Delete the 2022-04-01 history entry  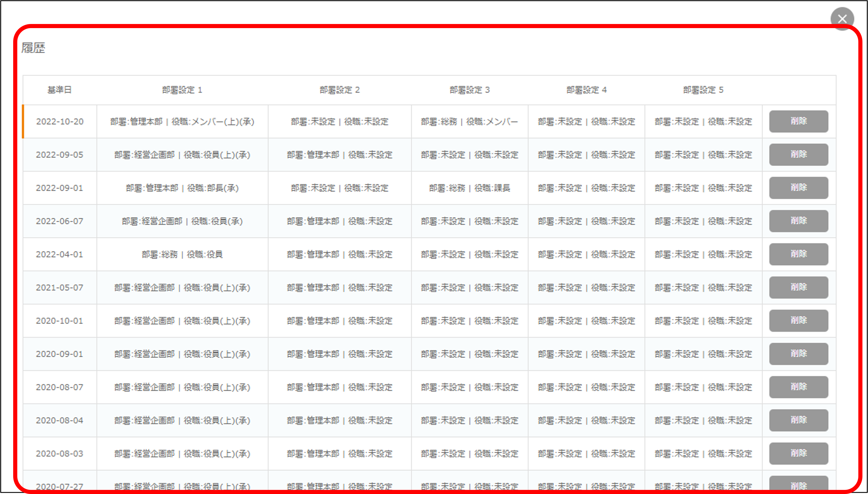click(x=798, y=254)
